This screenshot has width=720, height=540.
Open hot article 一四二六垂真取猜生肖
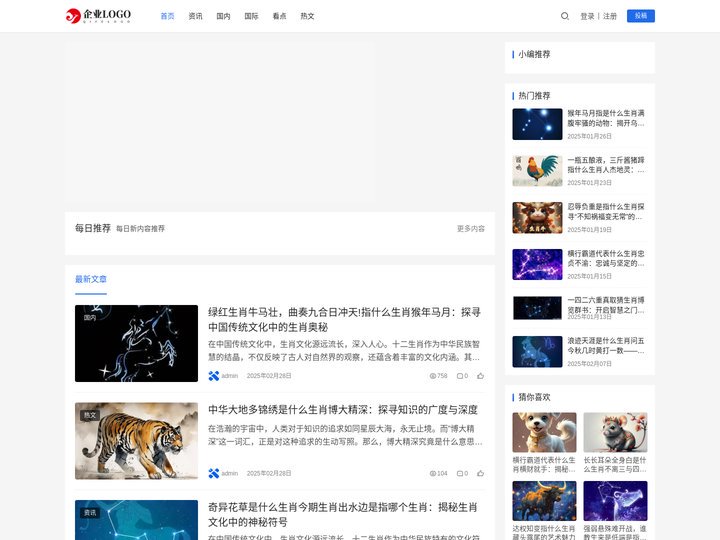606,305
